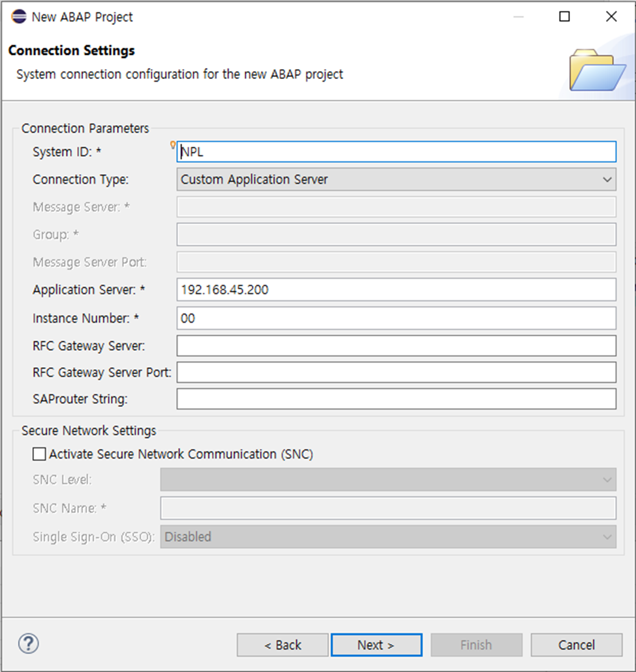Image resolution: width=636 pixels, height=672 pixels.
Task: Click the content assist lightbulb beside System ID
Action: coord(173,145)
